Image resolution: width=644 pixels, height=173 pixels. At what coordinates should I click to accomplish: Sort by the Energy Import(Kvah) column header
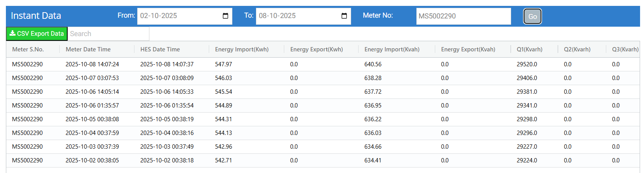392,49
